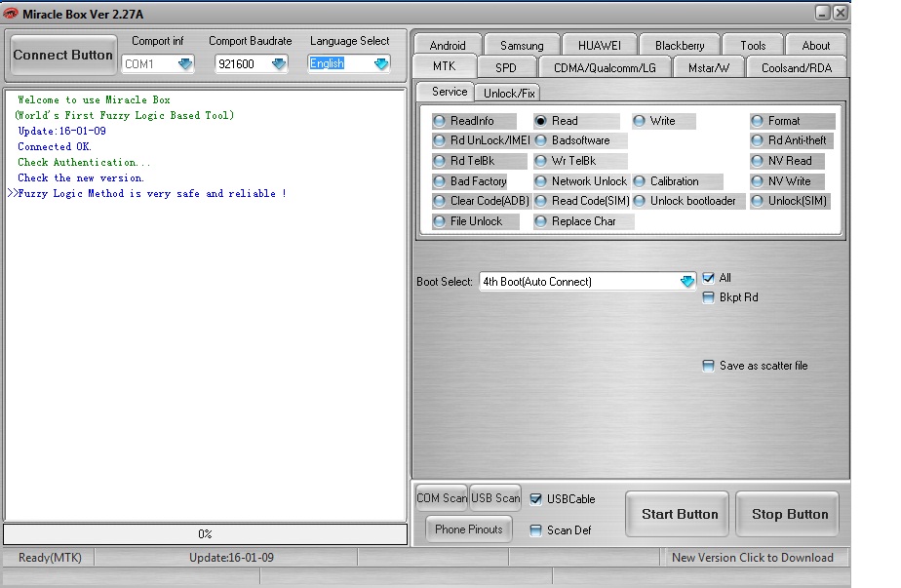Switch to the Samsung tab
Screen dimensions: 901x588
(522, 46)
